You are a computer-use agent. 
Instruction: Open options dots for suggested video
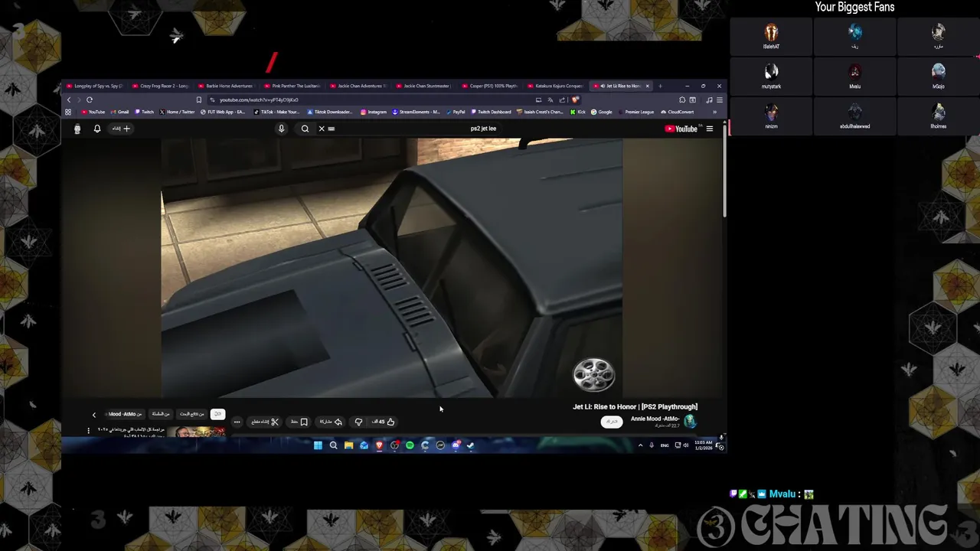tap(88, 431)
